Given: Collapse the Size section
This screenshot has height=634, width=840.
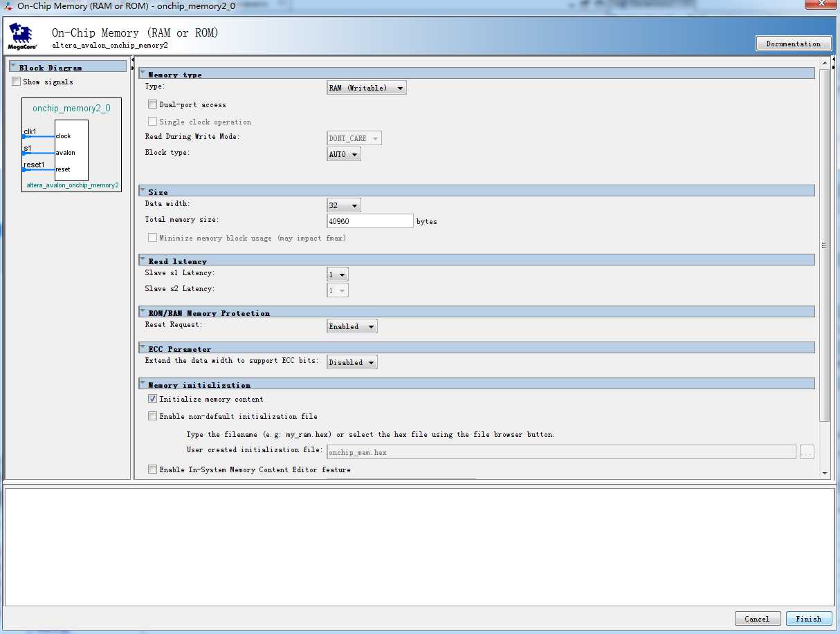Looking at the screenshot, I should (x=143, y=190).
